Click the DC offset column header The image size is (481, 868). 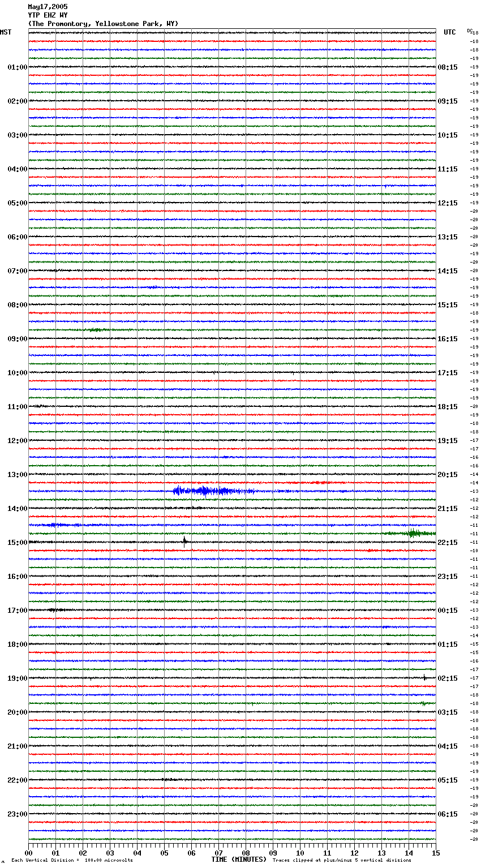(x=470, y=31)
